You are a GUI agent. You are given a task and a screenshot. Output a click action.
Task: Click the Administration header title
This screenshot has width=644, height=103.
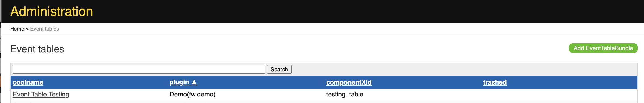(52, 11)
